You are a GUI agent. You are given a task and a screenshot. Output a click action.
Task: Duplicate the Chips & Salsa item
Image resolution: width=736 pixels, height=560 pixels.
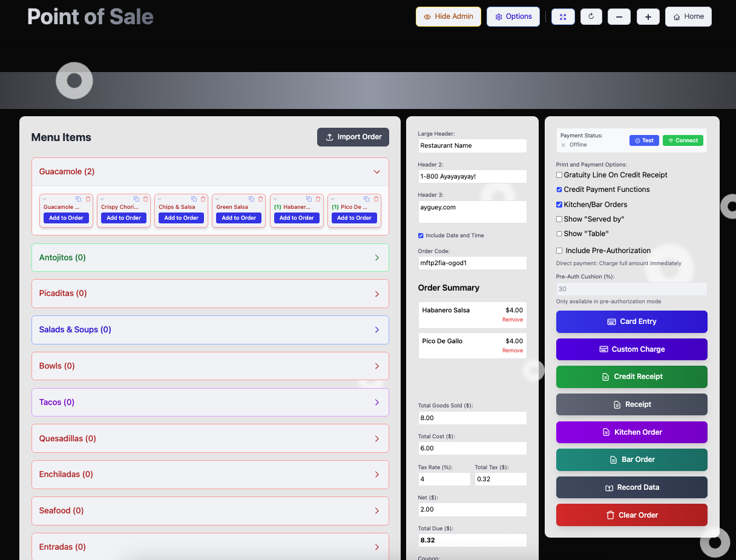click(194, 199)
